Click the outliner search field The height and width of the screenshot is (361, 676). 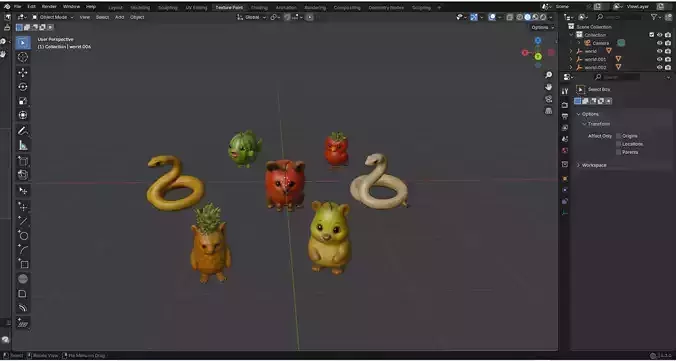tap(618, 17)
